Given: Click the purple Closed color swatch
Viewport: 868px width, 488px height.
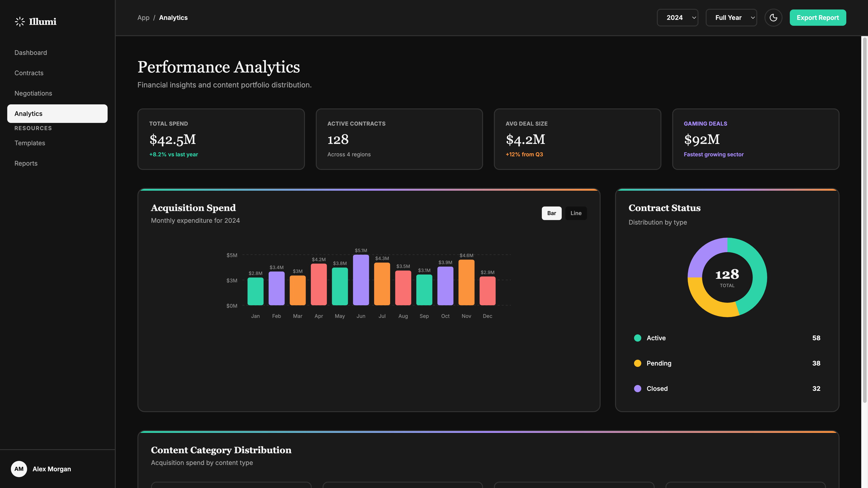Looking at the screenshot, I should click(637, 388).
